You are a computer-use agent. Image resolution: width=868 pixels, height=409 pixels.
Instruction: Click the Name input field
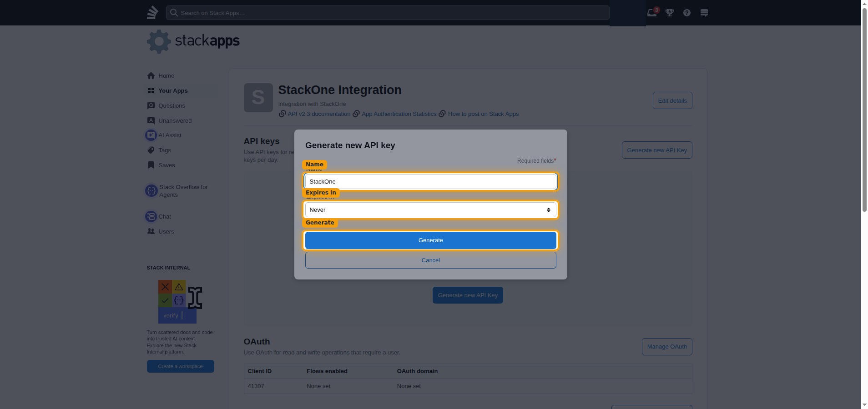(431, 182)
